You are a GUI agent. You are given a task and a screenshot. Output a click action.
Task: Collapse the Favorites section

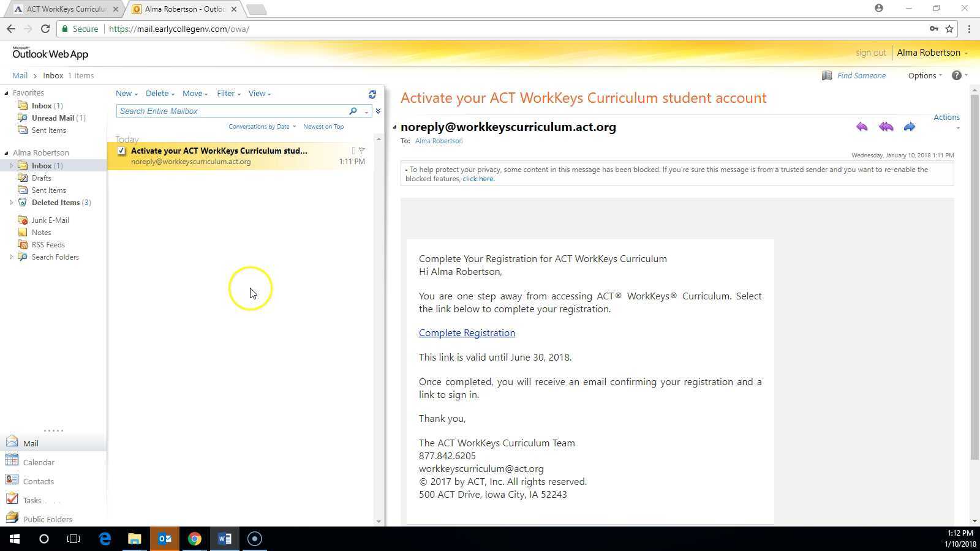7,93
